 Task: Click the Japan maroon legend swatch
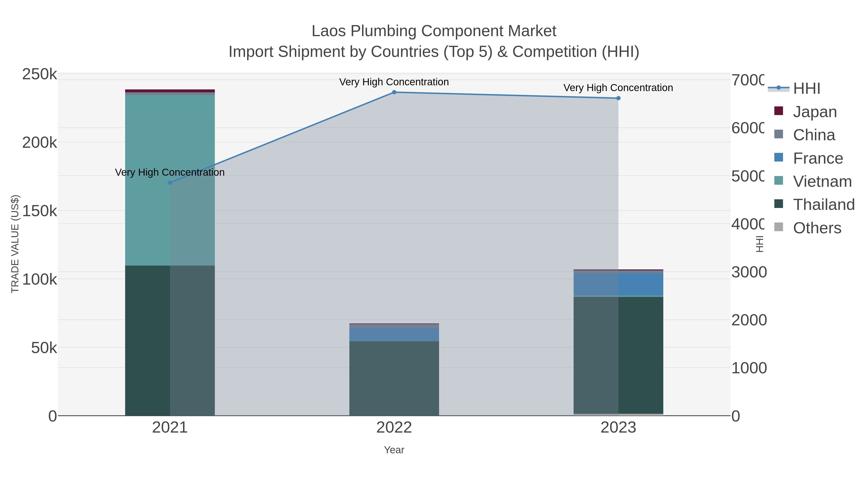coord(779,111)
